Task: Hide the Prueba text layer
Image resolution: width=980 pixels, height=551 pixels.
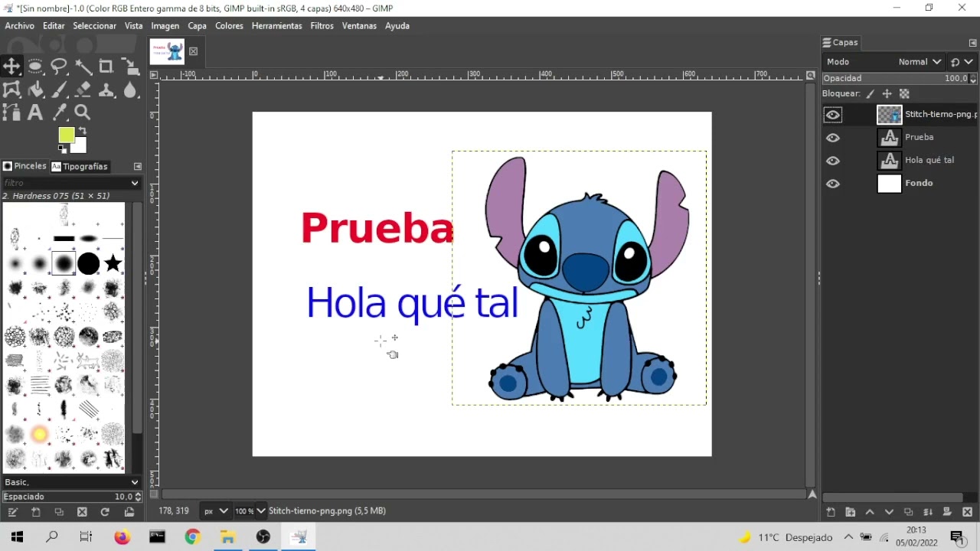Action: click(833, 138)
